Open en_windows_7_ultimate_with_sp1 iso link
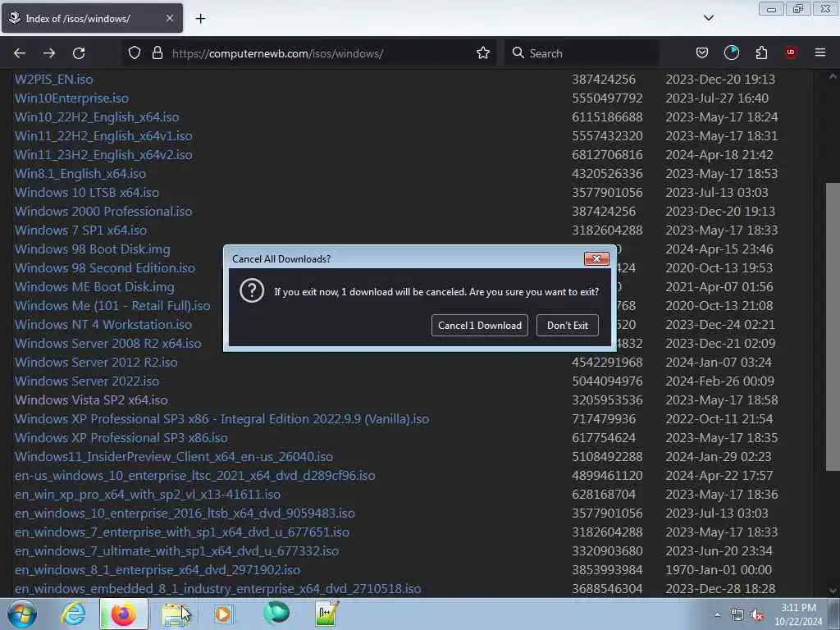Image resolution: width=840 pixels, height=630 pixels. (176, 550)
